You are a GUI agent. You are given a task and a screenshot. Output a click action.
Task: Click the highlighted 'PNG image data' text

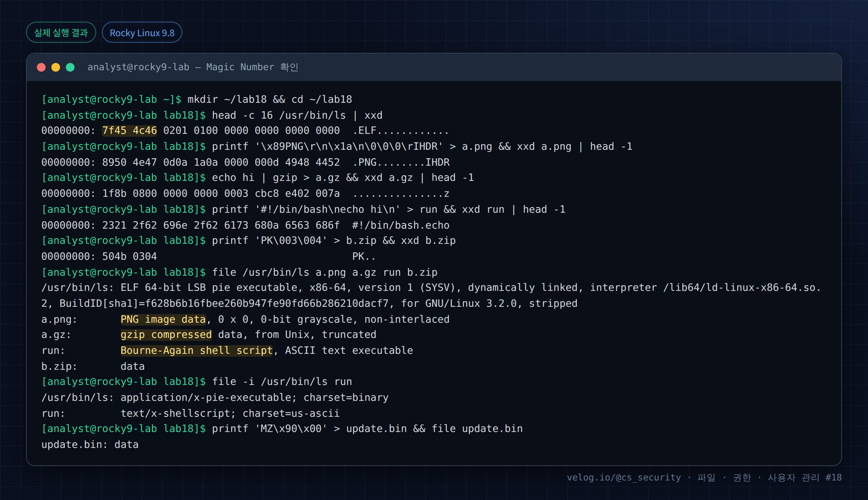163,319
